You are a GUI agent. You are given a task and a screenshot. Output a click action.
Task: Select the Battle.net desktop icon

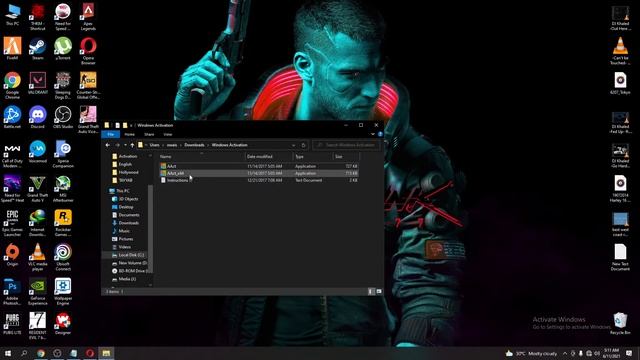coord(12,117)
